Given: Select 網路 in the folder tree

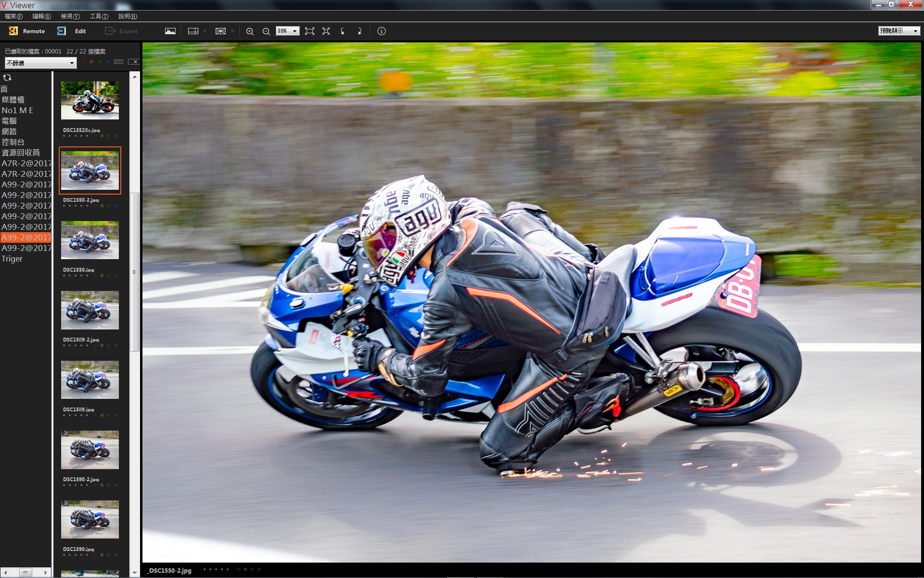Looking at the screenshot, I should pyautogui.click(x=9, y=131).
